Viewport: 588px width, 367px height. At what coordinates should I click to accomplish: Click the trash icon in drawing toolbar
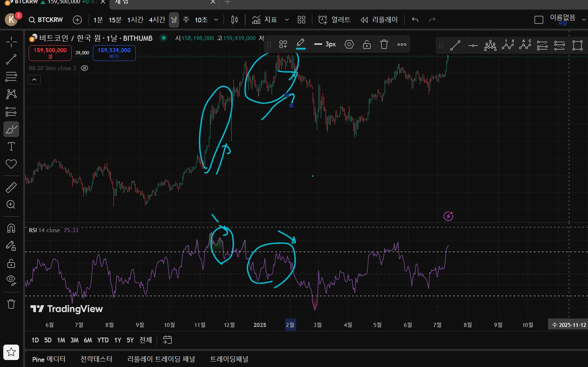(x=384, y=44)
